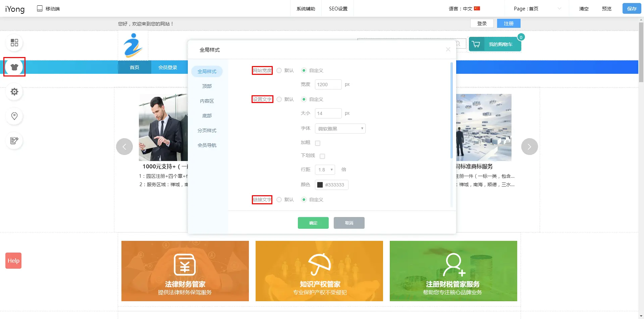
Task: Switch to the 顶部 tab in dialog
Action: [207, 86]
